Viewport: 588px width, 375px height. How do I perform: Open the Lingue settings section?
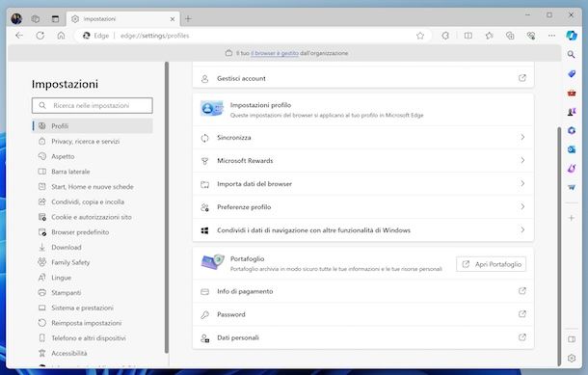point(93,278)
